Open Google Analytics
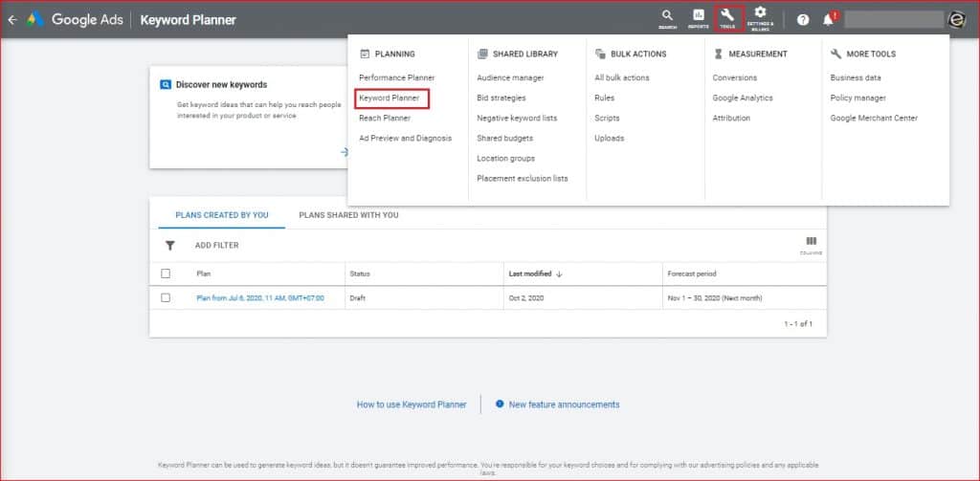980x481 pixels. coord(743,98)
